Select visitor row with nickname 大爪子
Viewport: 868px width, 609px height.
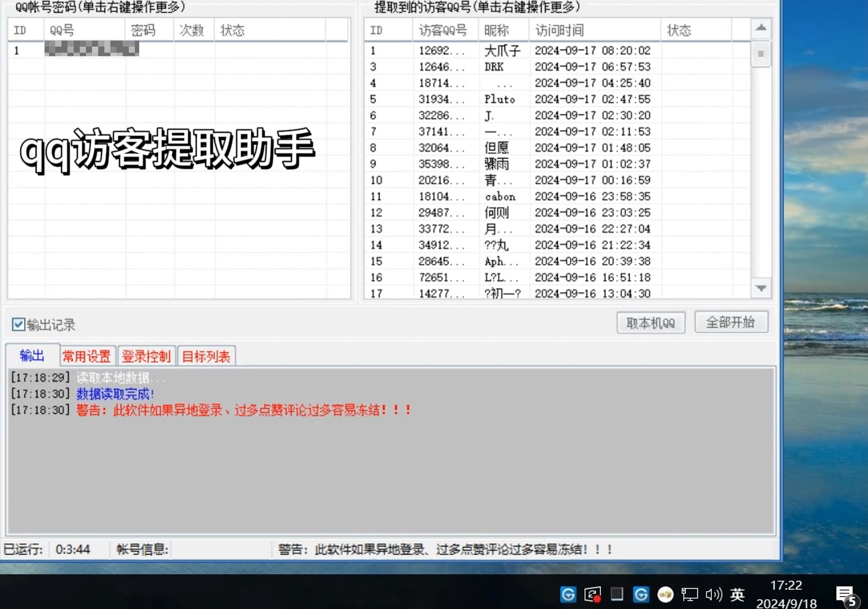pyautogui.click(x=557, y=51)
